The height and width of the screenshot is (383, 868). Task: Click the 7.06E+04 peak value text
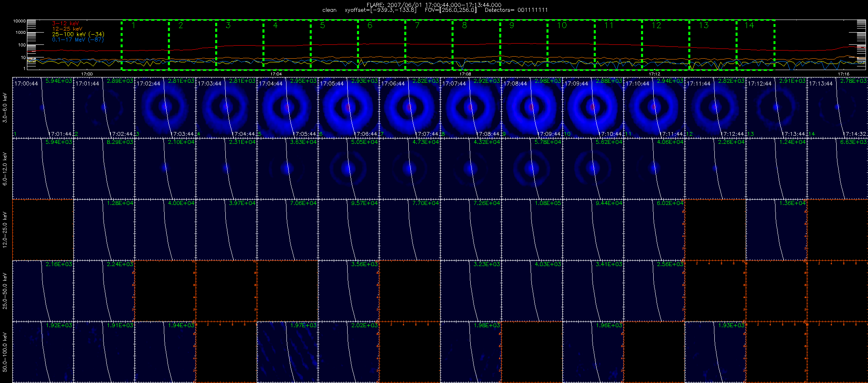tap(303, 203)
